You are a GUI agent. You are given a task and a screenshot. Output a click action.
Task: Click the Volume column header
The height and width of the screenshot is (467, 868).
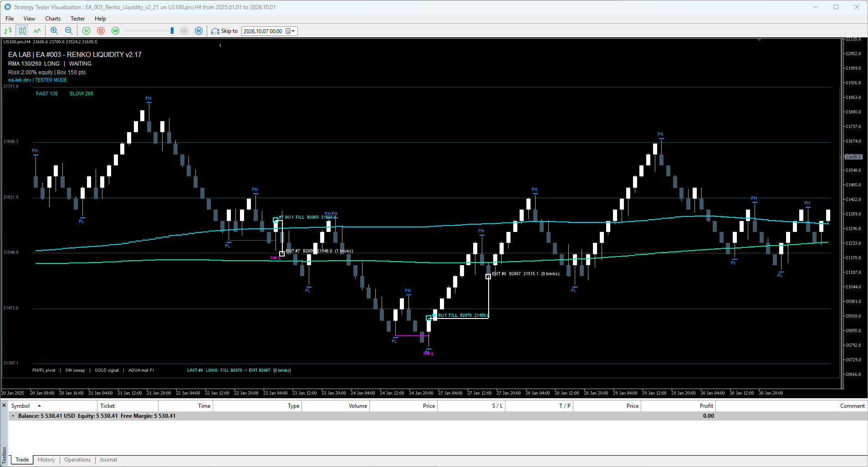[x=336, y=406]
